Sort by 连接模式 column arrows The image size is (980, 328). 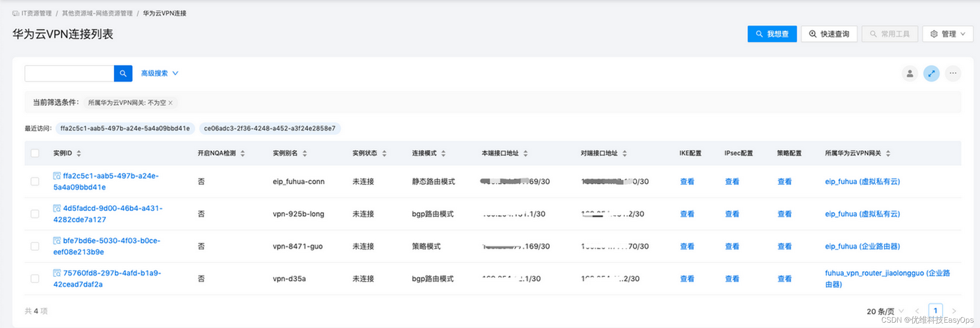point(443,153)
